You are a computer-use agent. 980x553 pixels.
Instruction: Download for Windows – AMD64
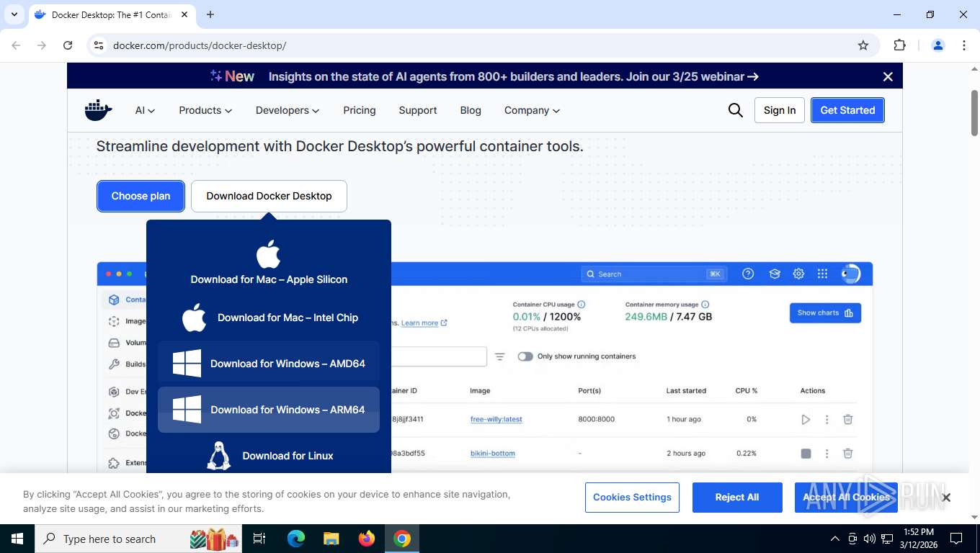269,364
